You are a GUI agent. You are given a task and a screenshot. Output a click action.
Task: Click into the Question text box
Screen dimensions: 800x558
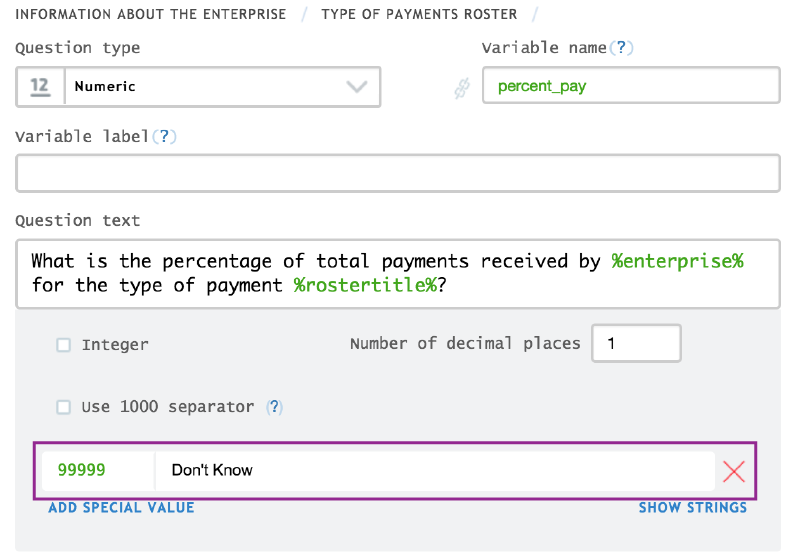coord(397,273)
